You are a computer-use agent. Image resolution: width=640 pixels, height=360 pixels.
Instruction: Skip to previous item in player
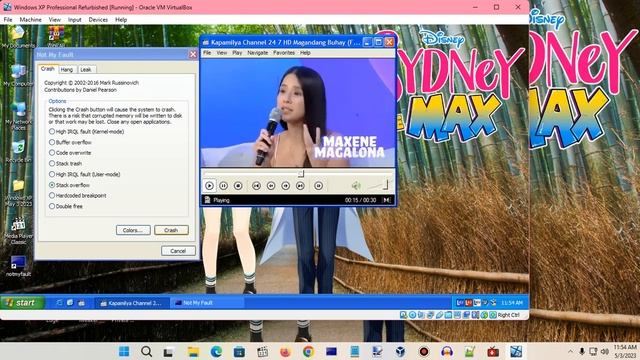click(x=256, y=186)
